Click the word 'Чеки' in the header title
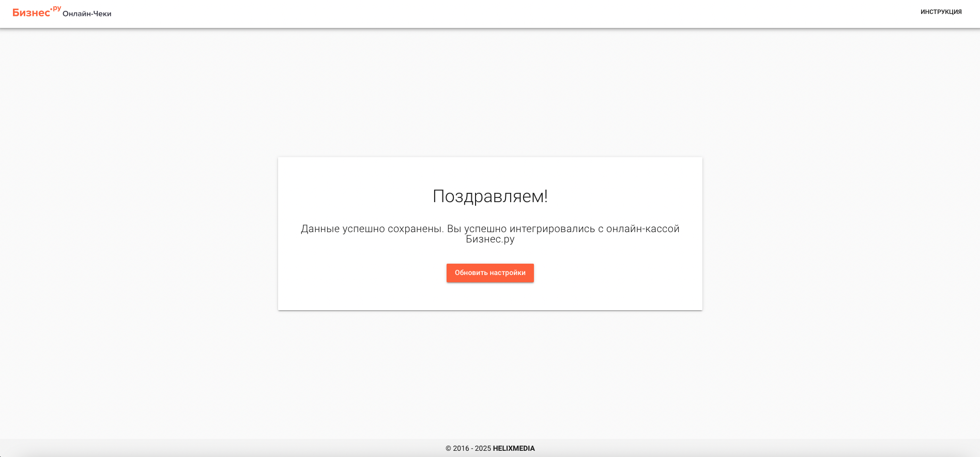The height and width of the screenshot is (457, 980). [102, 13]
